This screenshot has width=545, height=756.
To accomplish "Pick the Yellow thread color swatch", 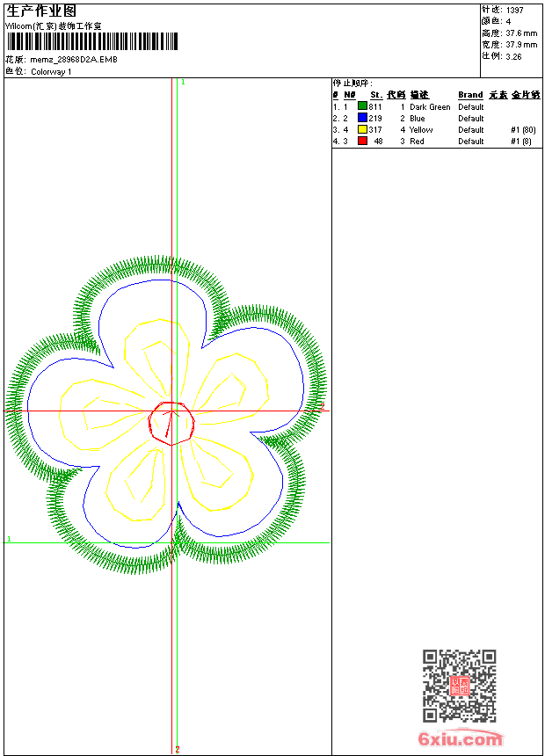I will [x=362, y=129].
